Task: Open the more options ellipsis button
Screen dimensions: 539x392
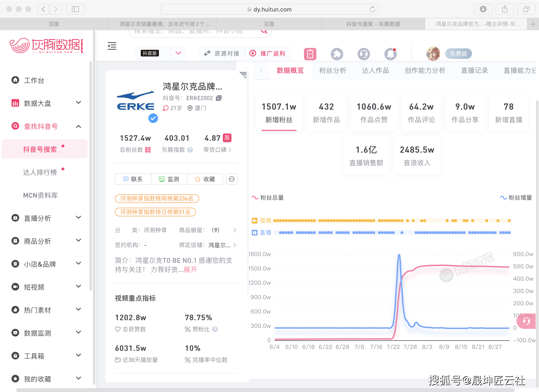Action: 231,179
